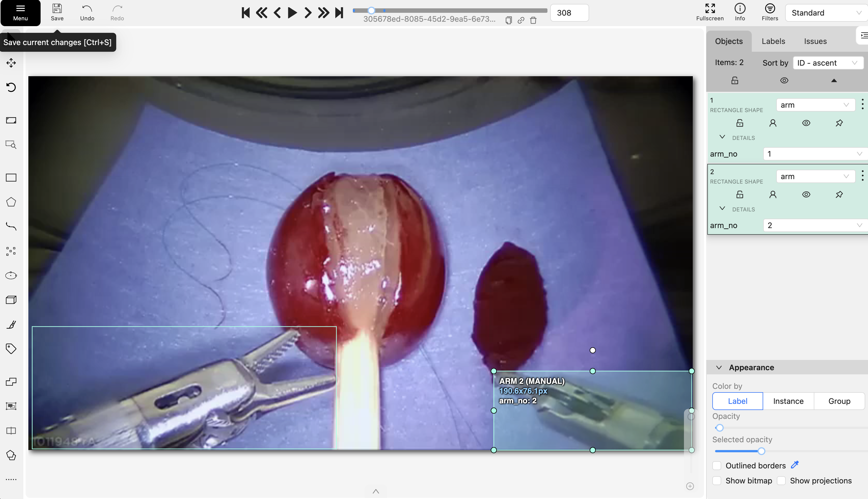Select the draw cuboid tool
The height and width of the screenshot is (499, 868).
click(x=11, y=300)
